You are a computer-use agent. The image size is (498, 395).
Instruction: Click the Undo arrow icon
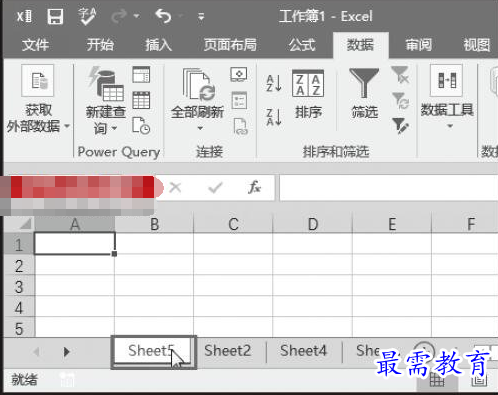pyautogui.click(x=164, y=16)
